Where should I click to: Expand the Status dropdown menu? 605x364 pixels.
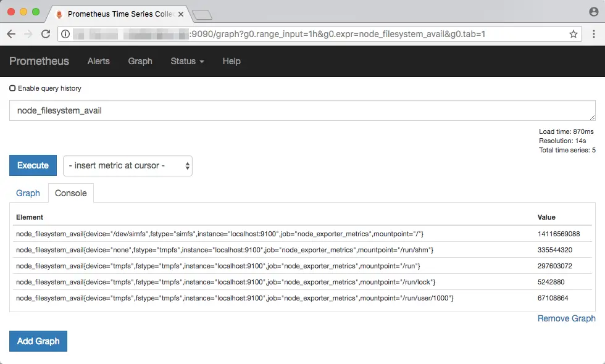coord(187,61)
